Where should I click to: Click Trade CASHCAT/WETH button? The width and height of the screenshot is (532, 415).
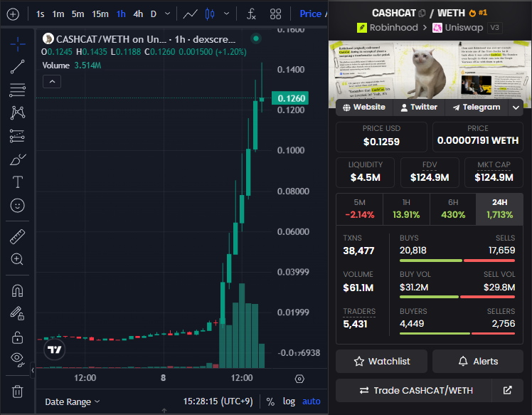tap(414, 390)
